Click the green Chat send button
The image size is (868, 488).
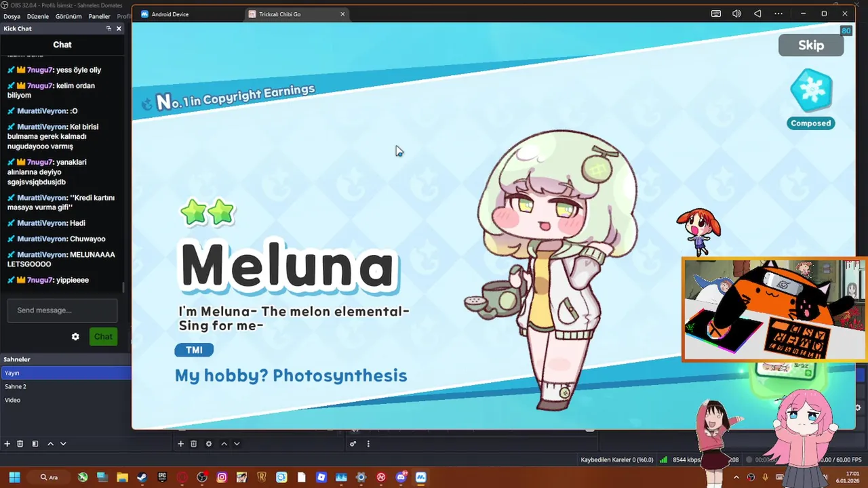[x=103, y=337]
